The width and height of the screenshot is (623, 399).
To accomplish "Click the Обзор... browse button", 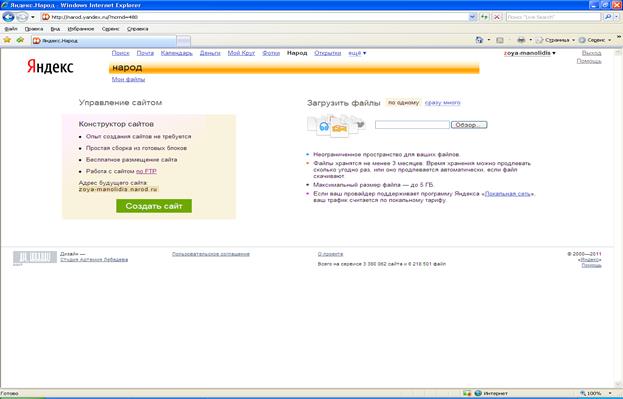I will (x=469, y=125).
